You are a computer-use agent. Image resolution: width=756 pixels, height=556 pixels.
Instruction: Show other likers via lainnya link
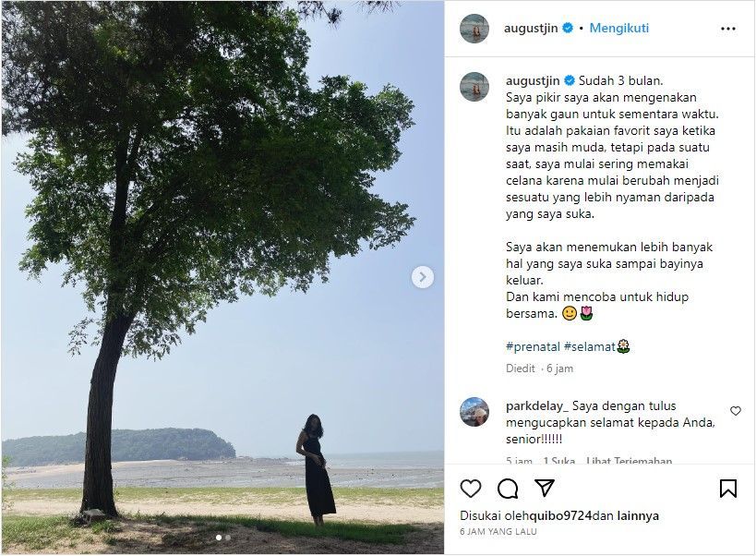pyautogui.click(x=638, y=515)
